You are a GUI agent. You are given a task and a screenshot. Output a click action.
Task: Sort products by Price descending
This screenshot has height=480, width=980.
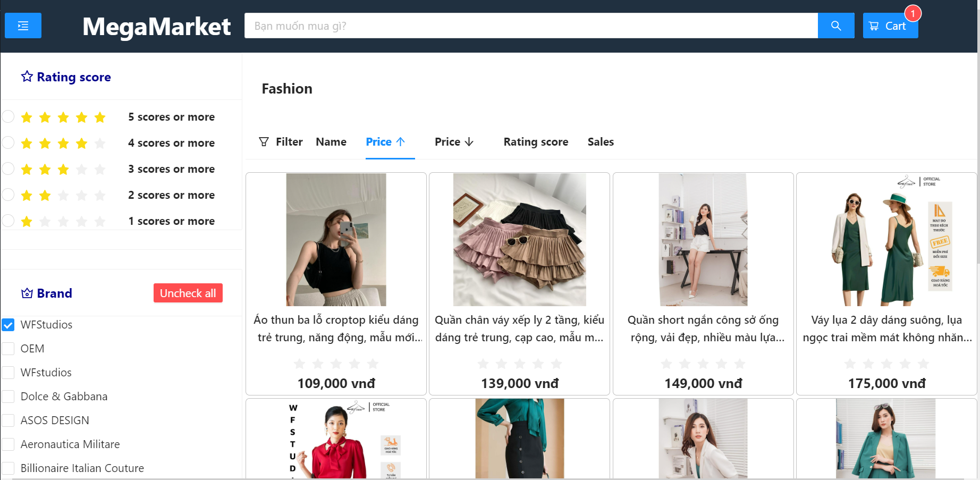click(453, 141)
